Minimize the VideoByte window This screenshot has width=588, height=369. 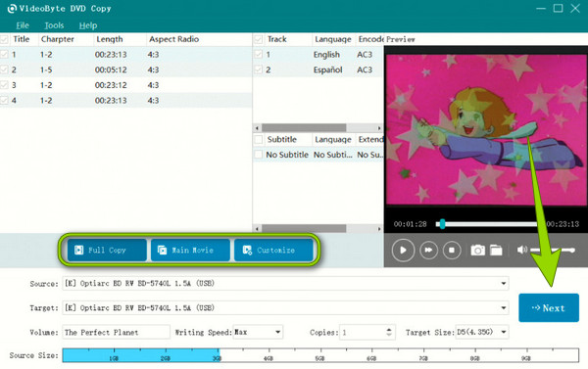(x=541, y=8)
